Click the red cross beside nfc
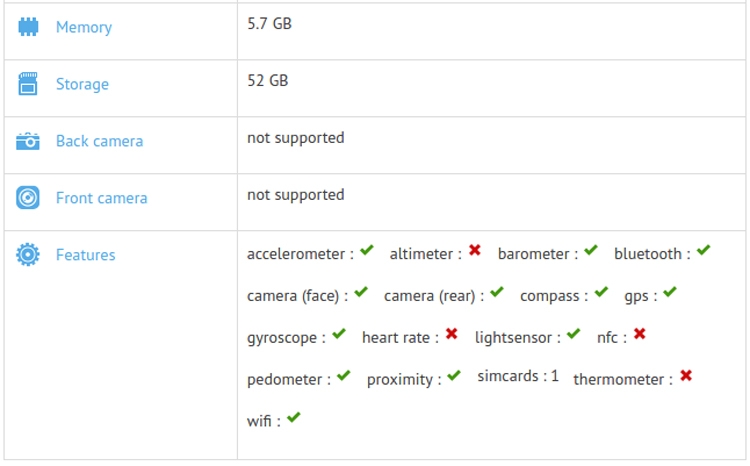This screenshot has width=750, height=466. pos(640,334)
